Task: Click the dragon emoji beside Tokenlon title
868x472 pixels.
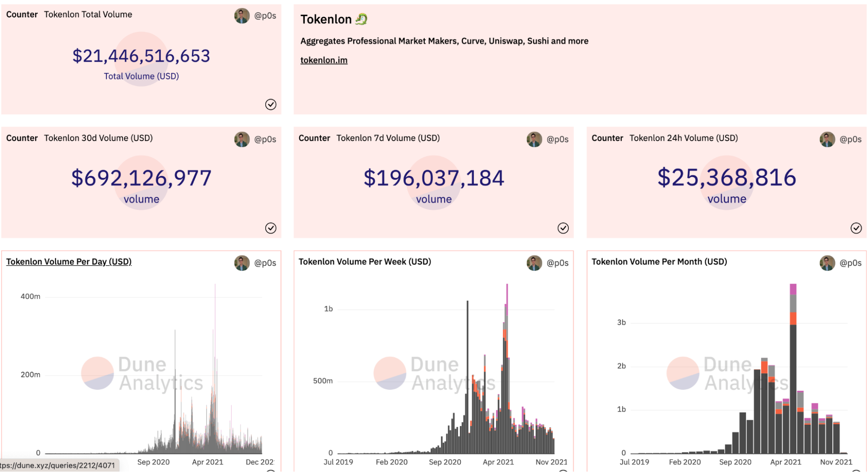Action: point(361,19)
